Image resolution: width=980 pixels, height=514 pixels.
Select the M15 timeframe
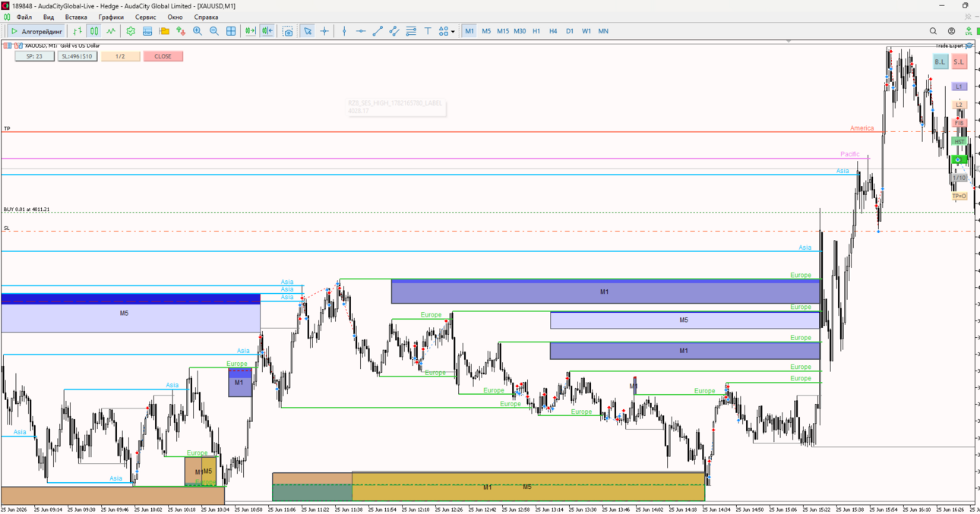[x=503, y=31]
